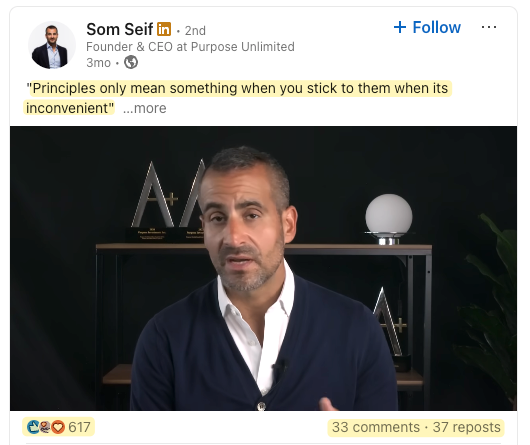Open the three-dot post options menu
Image resolution: width=530 pixels, height=445 pixels.
(489, 27)
